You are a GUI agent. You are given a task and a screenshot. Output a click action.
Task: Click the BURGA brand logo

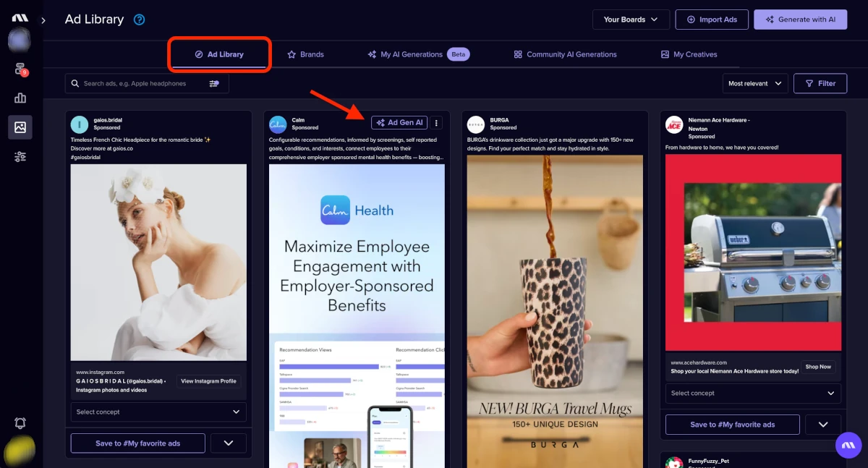click(476, 124)
